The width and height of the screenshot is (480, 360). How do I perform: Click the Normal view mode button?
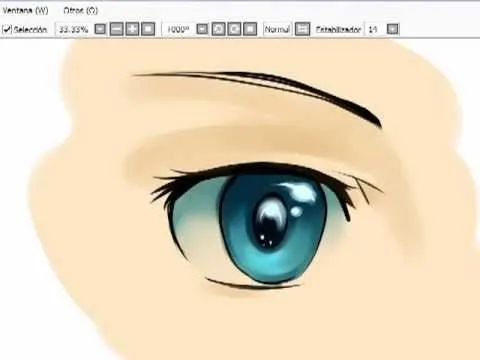tap(277, 29)
